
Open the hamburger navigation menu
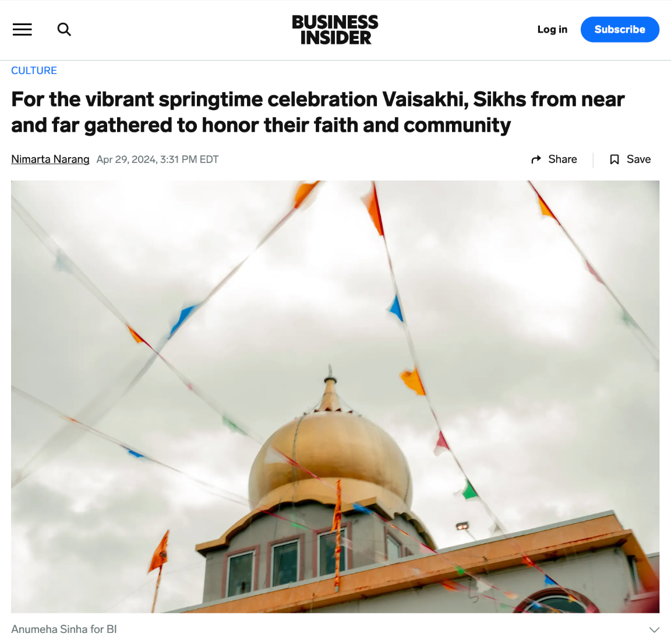coord(22,30)
